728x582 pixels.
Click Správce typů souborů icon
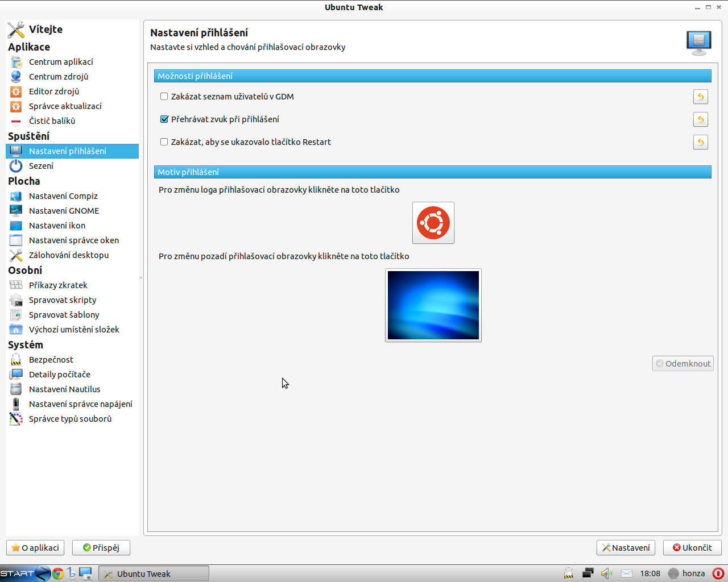pos(16,419)
